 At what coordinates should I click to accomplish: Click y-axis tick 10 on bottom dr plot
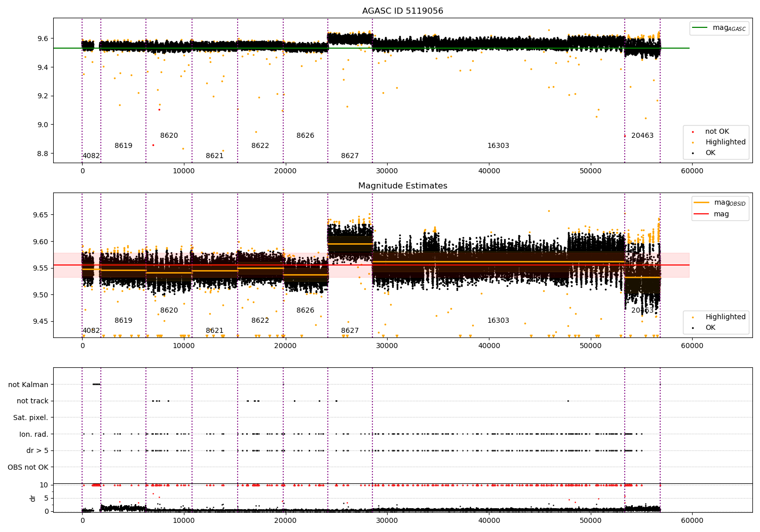45,485
